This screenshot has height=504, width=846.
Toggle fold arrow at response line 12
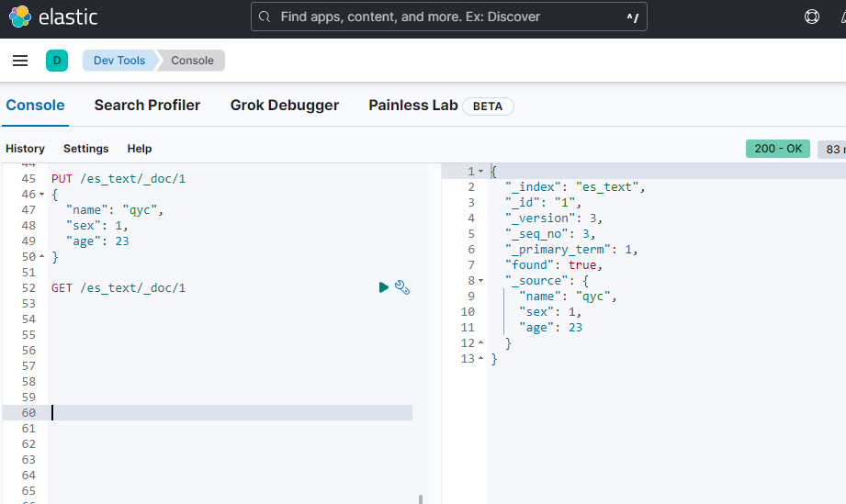coord(481,343)
